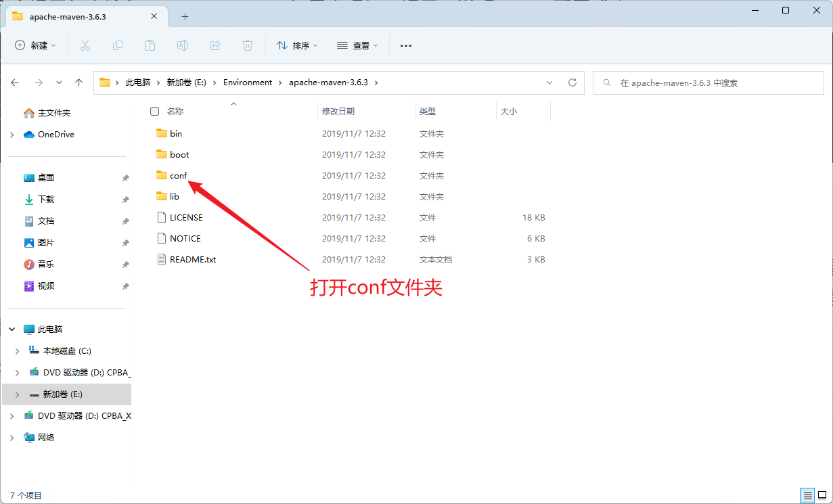Collapse the 此电脑 tree node
Screen dimensions: 833x504
pos(12,329)
